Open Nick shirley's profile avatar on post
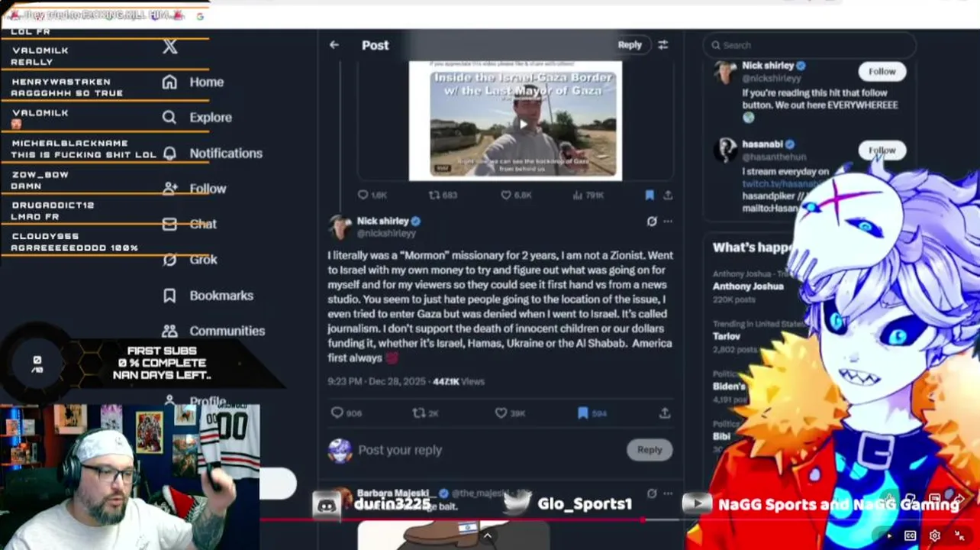Screen dimensions: 980x550 [340, 227]
